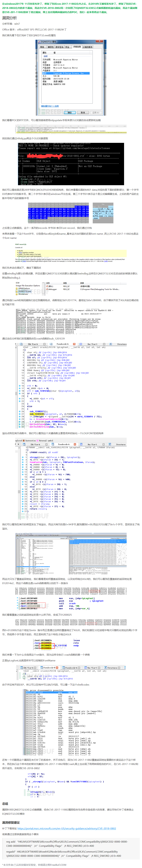Image resolution: width=142 pixels, height=868 pixels.
Task: Select the highlighted 版权 row in details list
Action: click(66, 73)
